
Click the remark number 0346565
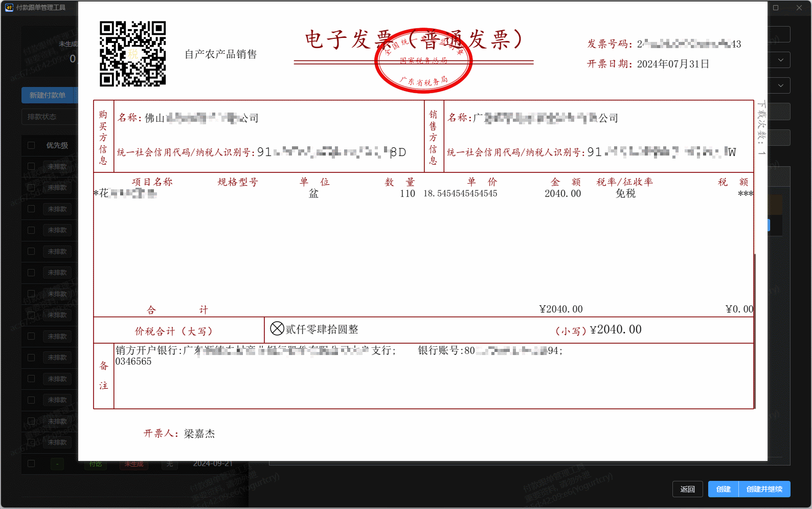[133, 361]
